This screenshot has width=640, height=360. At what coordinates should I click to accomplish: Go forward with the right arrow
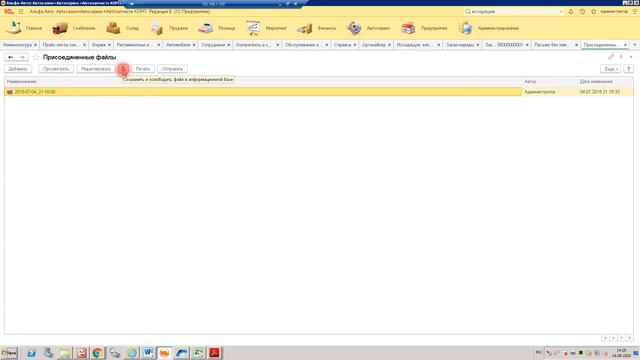[22, 57]
